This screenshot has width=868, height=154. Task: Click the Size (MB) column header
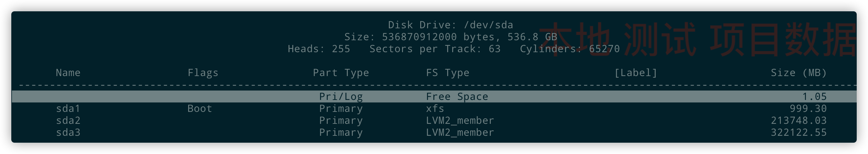point(799,73)
